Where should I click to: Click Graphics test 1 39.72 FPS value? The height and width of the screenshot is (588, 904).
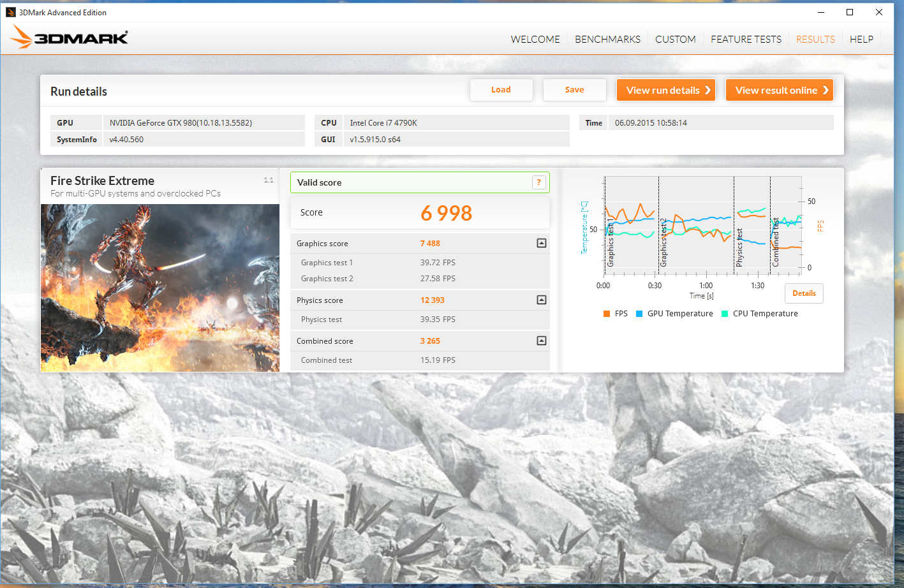[x=438, y=263]
